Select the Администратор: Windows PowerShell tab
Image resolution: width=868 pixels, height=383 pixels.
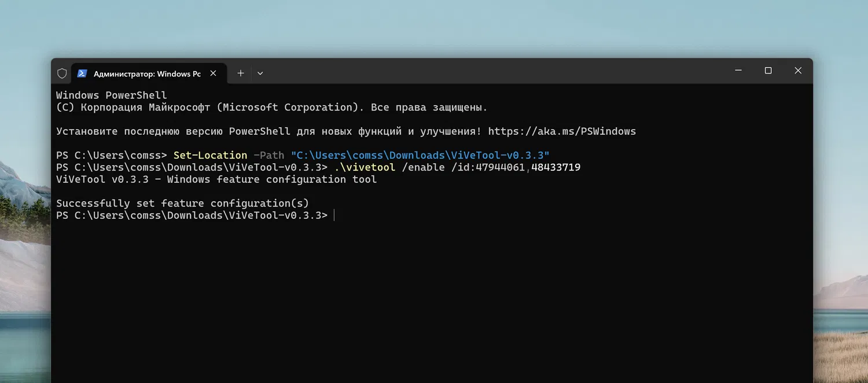[x=147, y=73]
